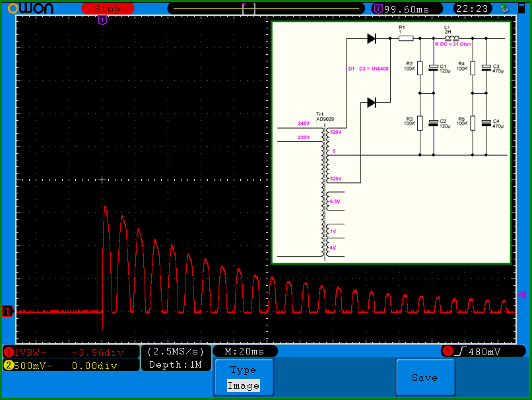Click the 22:23 clock display
532x400 pixels.
click(x=472, y=9)
